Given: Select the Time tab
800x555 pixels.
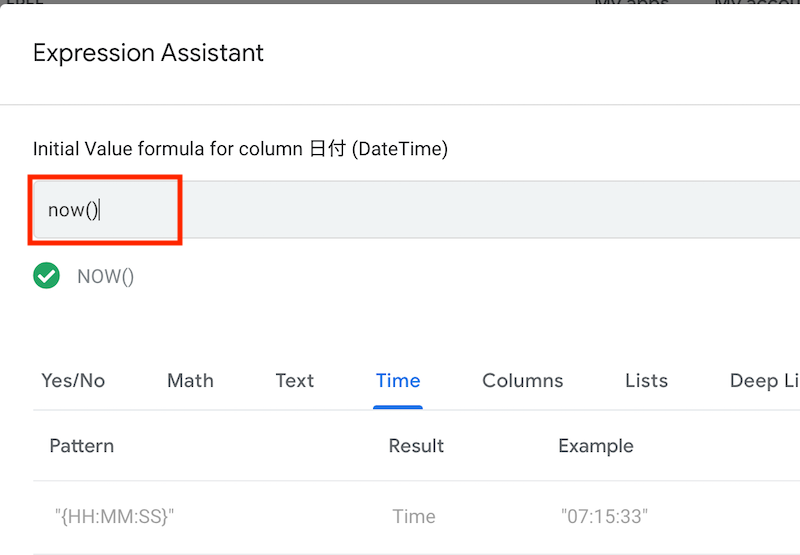Looking at the screenshot, I should tap(398, 381).
